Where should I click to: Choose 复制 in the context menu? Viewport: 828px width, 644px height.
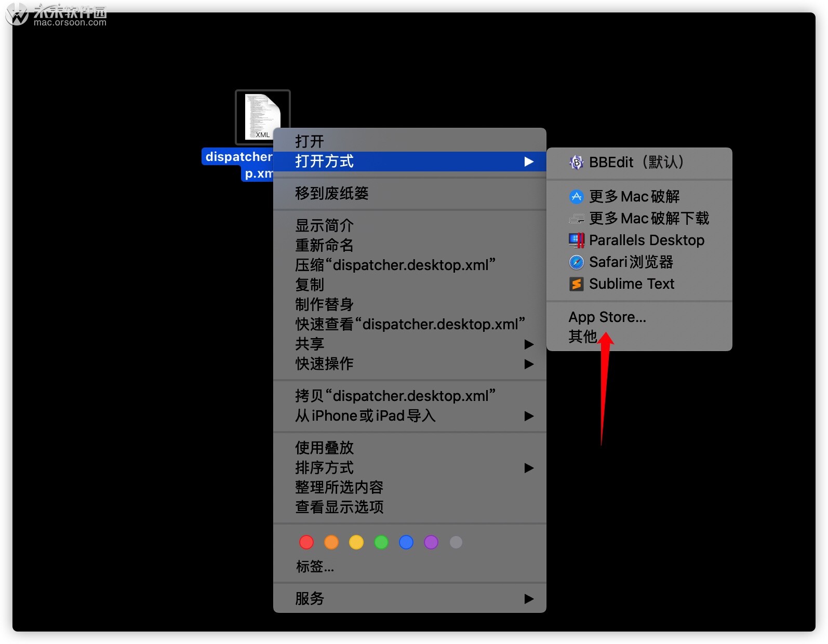[x=409, y=285]
